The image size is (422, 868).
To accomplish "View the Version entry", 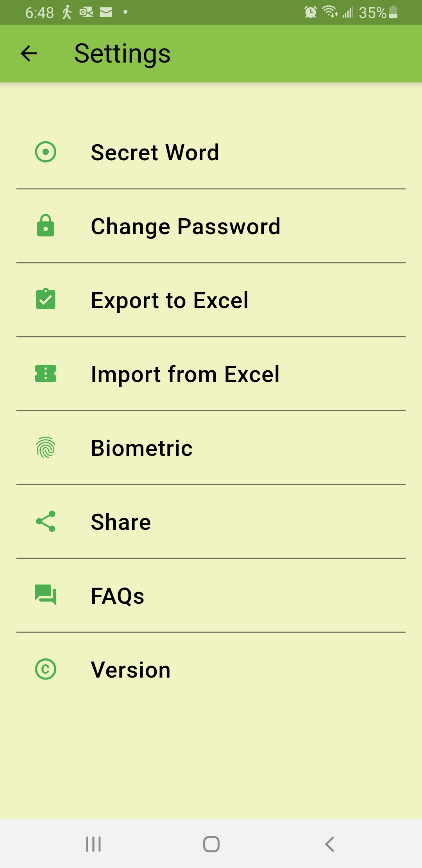I will click(x=131, y=669).
